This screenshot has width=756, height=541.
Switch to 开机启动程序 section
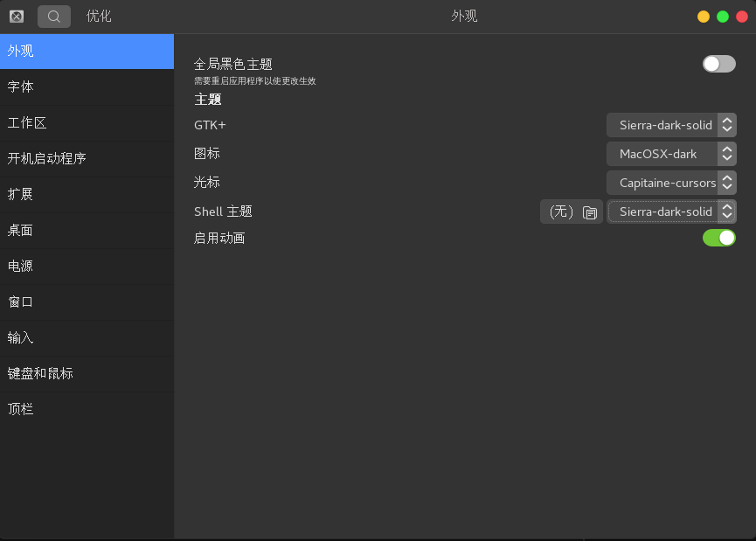pyautogui.click(x=87, y=159)
